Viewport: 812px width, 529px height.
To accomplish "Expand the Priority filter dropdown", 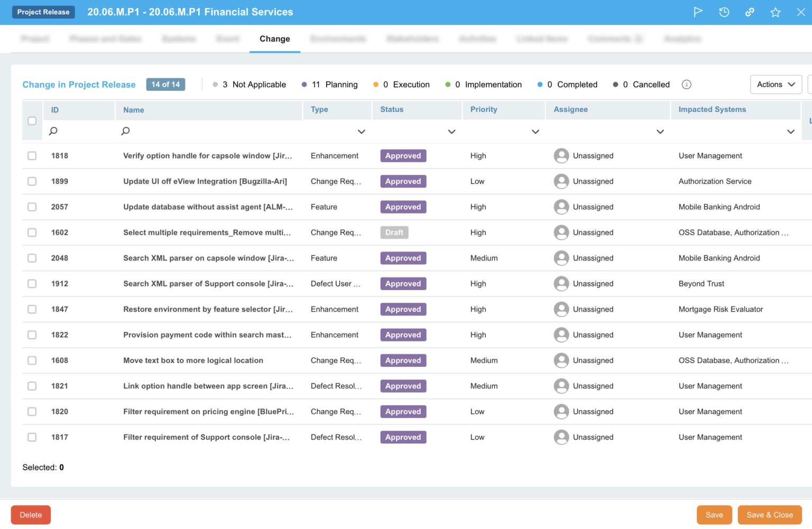I will tap(535, 132).
